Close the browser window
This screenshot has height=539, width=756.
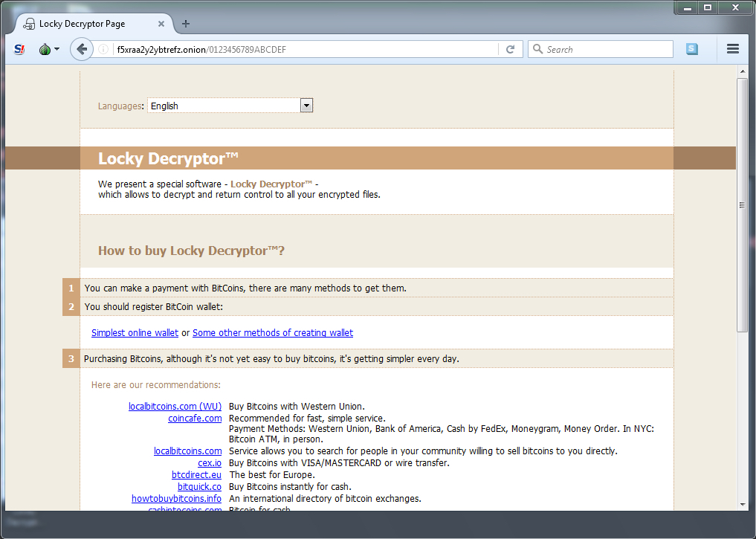pos(735,7)
